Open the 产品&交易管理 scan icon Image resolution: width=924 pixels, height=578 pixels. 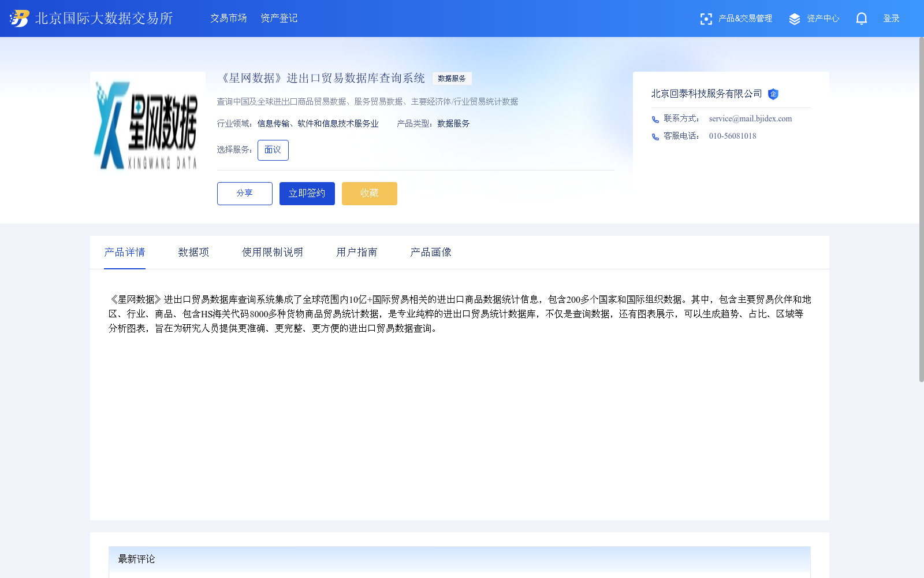click(706, 19)
